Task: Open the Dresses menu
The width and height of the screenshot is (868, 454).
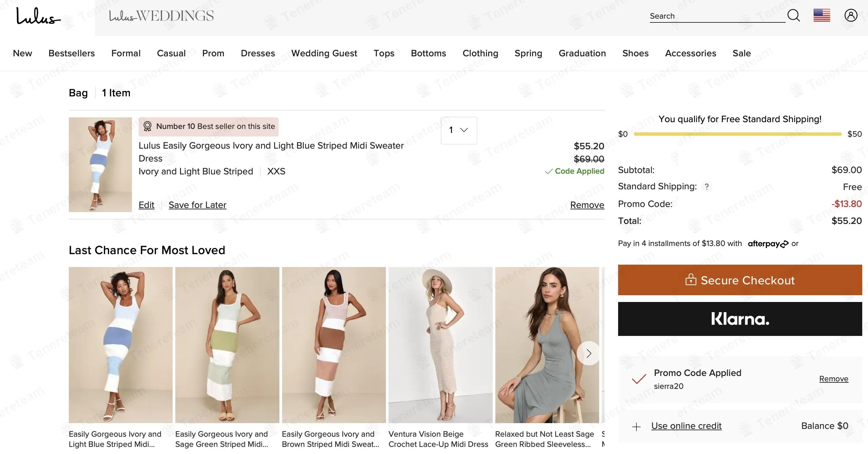Action: 258,53
